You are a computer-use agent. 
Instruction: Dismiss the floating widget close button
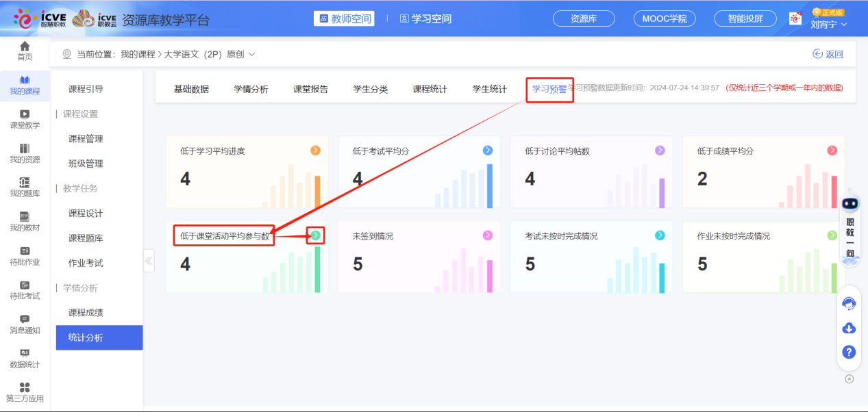click(x=849, y=378)
